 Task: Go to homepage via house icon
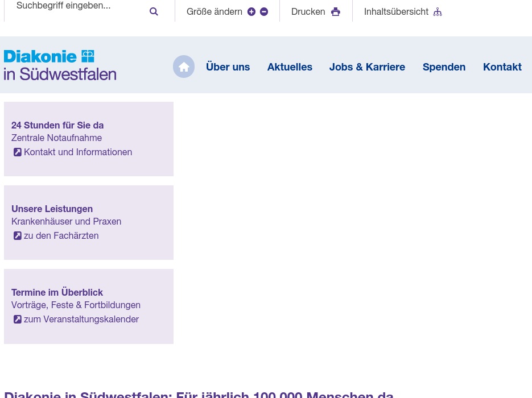coord(184,67)
